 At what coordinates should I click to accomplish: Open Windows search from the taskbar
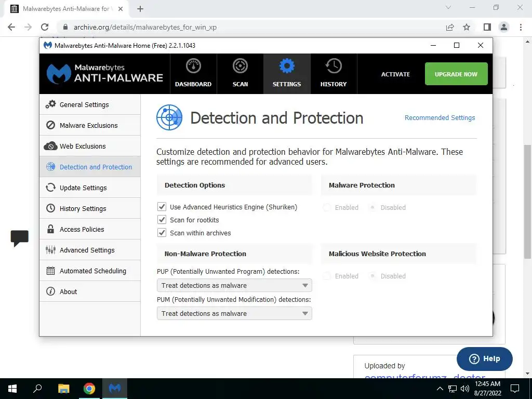(37, 389)
